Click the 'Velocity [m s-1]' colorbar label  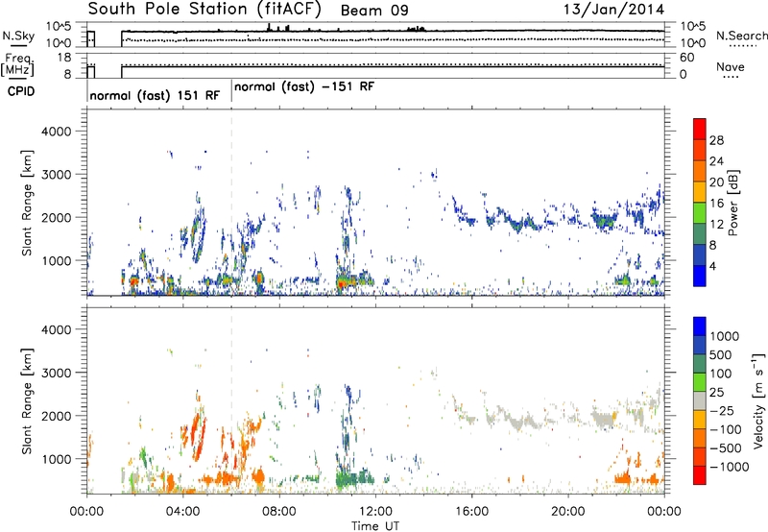[758, 400]
